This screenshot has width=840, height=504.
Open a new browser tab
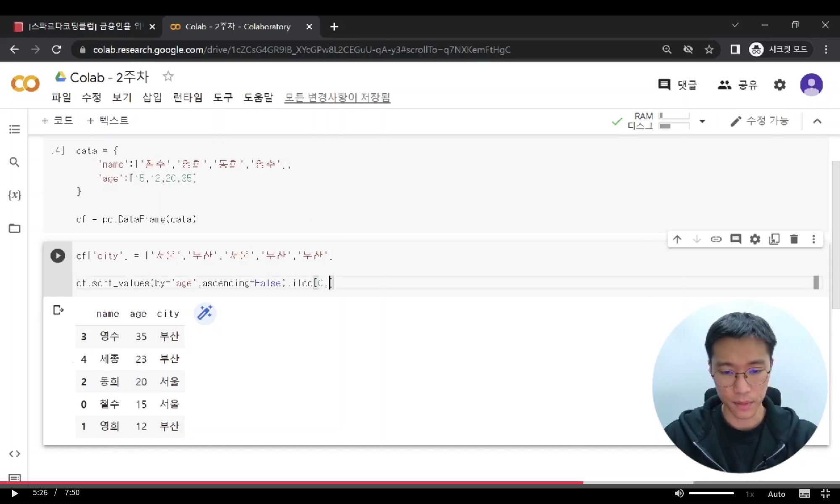point(334,26)
